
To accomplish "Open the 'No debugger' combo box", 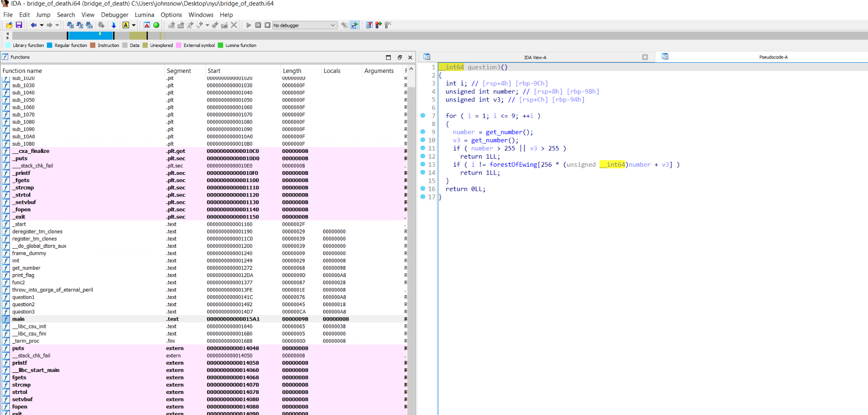I will (305, 25).
